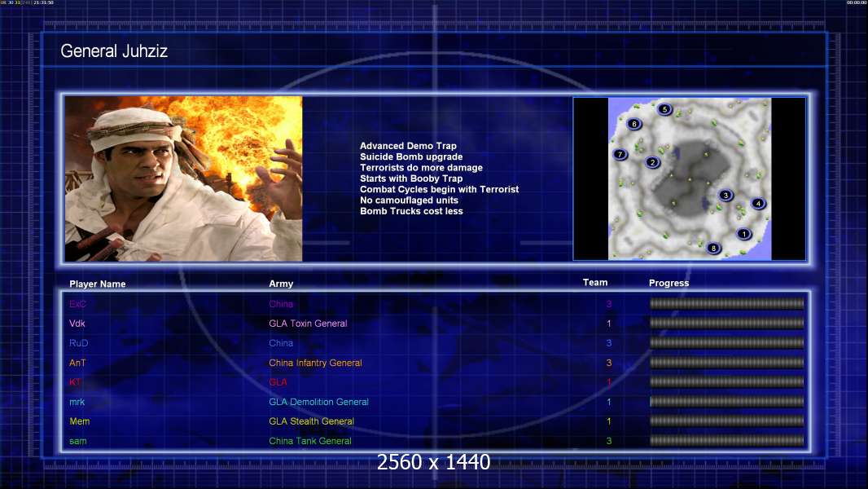
Task: Click the loading progress bar for mrk
Action: [x=726, y=402]
